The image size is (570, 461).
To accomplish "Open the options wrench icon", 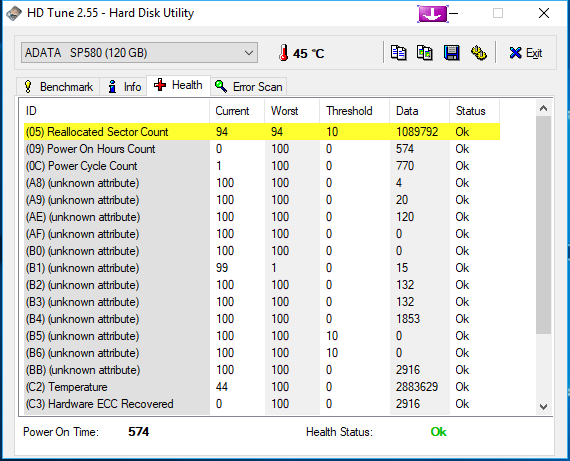I will click(x=479, y=53).
